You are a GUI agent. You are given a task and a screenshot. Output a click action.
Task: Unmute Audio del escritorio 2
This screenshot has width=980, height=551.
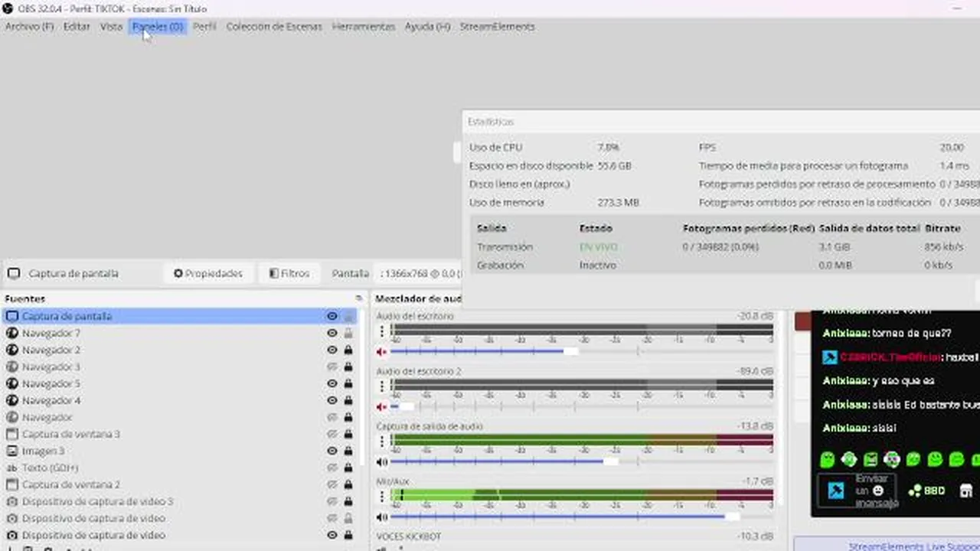pos(381,406)
